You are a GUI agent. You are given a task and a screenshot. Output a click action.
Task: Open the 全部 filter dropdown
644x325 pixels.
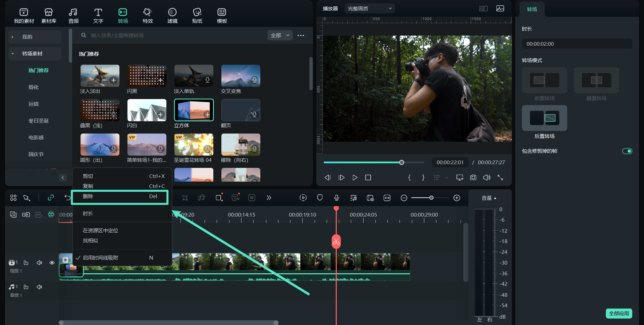[x=280, y=35]
